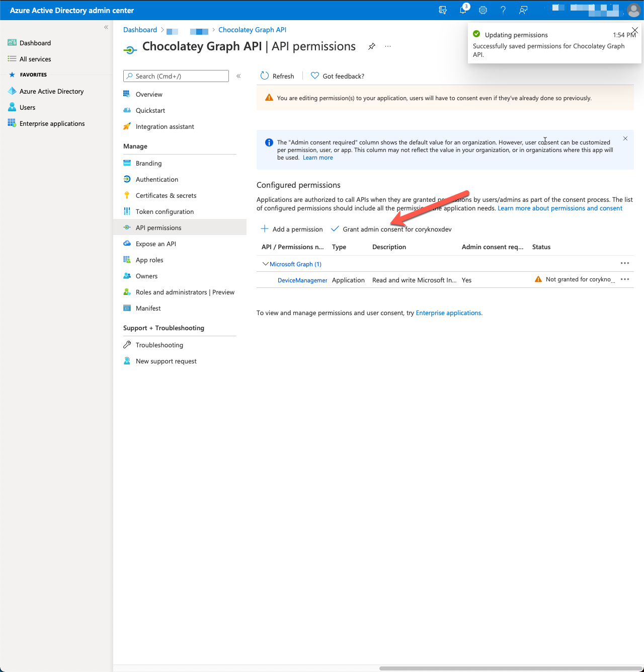Select API permissions menu item

tap(180, 228)
